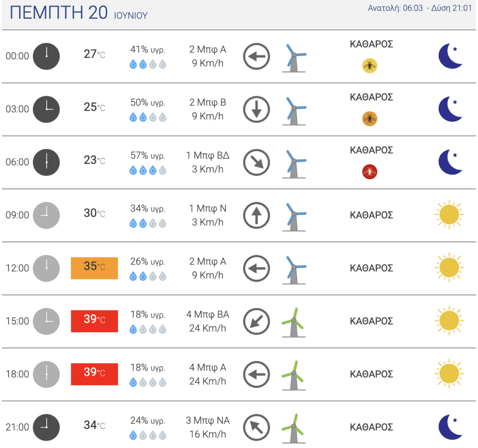Click the wind direction arrow at 09:00
Screen dimensions: 478x448
256,215
